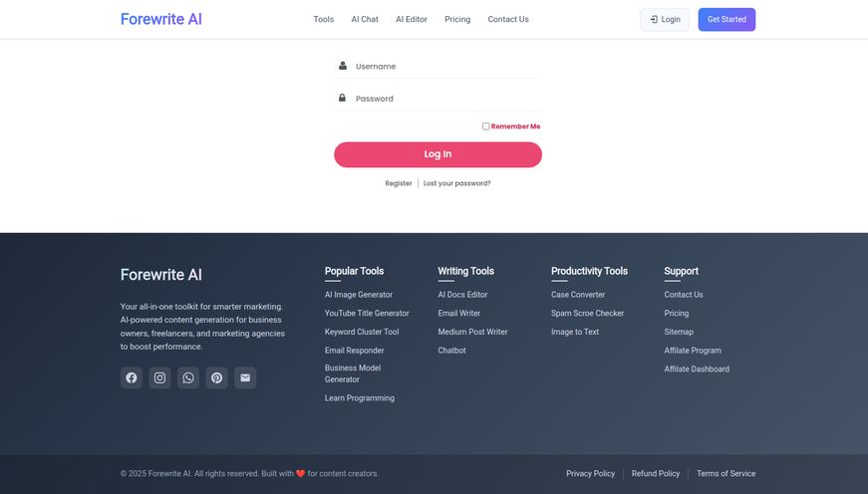868x494 pixels.
Task: Focus the Password input field
Action: point(437,99)
